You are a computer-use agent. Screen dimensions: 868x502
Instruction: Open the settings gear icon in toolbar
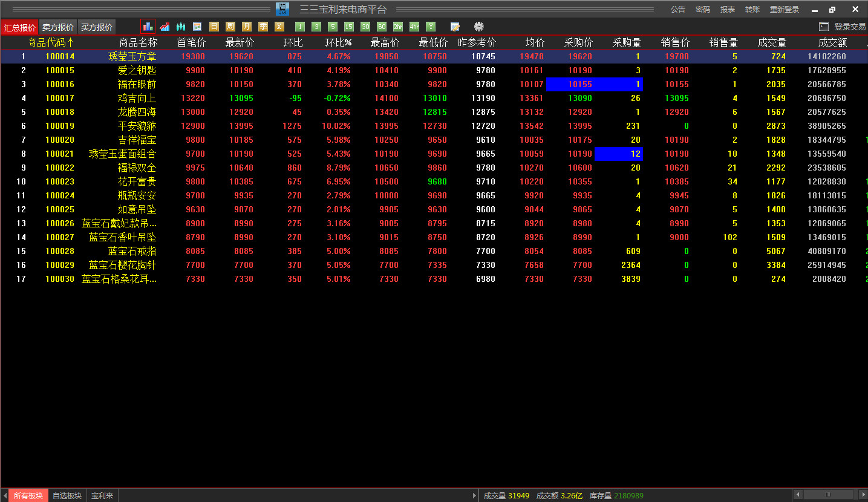point(479,27)
